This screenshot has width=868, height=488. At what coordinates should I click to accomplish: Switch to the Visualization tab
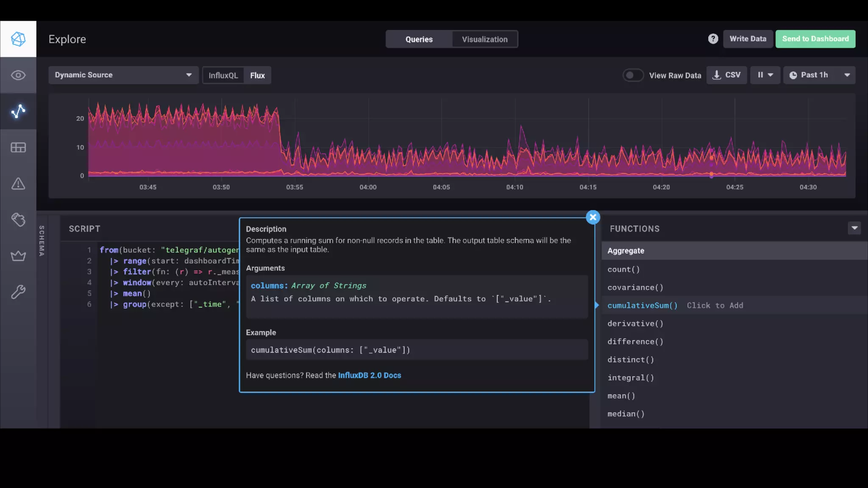click(x=484, y=39)
